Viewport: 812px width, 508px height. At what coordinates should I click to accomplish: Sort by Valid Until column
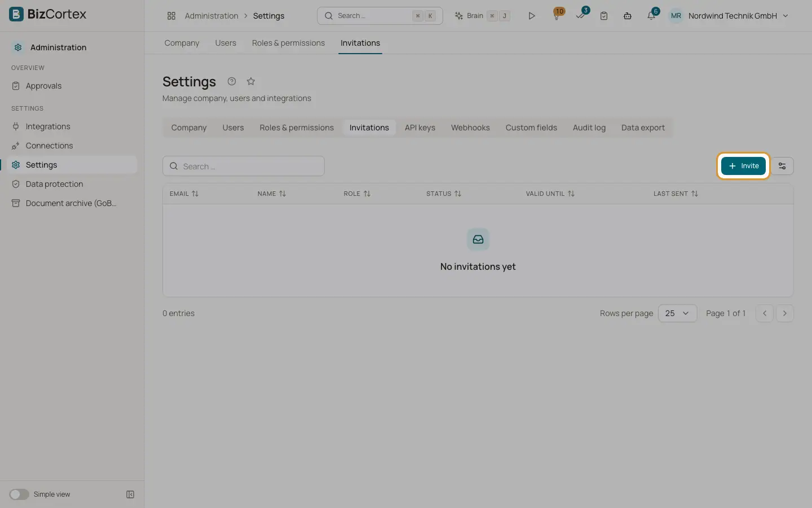coord(550,194)
